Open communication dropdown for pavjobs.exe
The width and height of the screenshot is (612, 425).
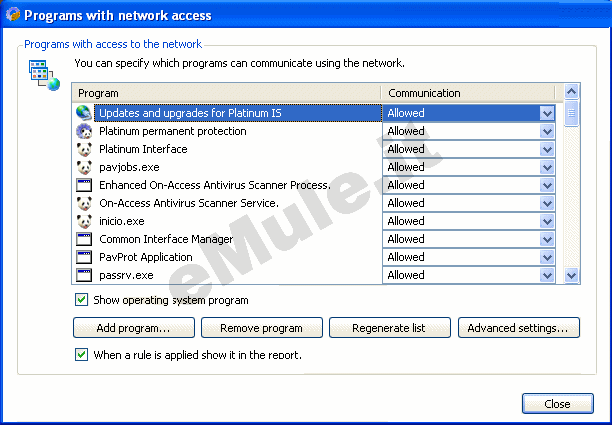[x=547, y=167]
